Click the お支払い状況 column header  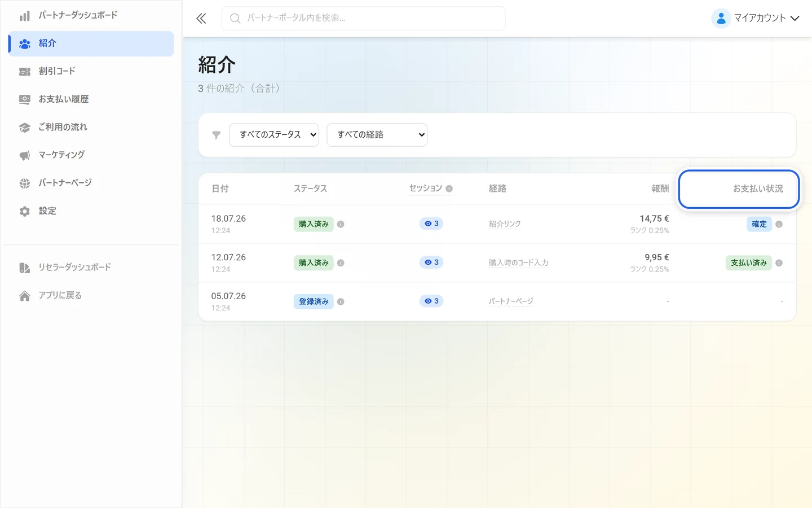758,189
